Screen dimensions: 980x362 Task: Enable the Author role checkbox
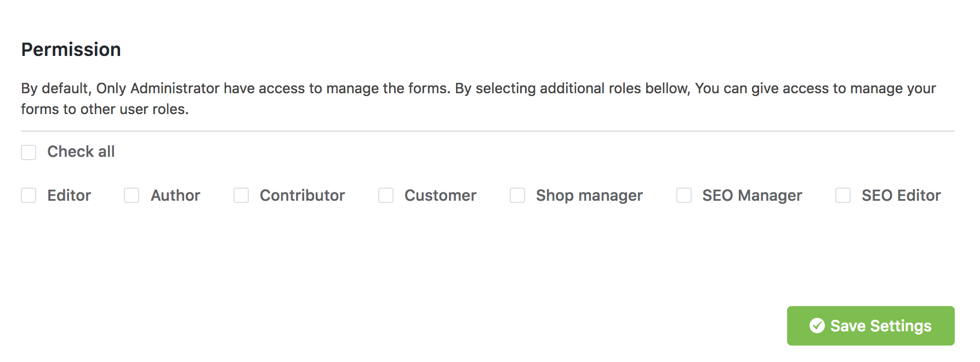click(x=132, y=196)
